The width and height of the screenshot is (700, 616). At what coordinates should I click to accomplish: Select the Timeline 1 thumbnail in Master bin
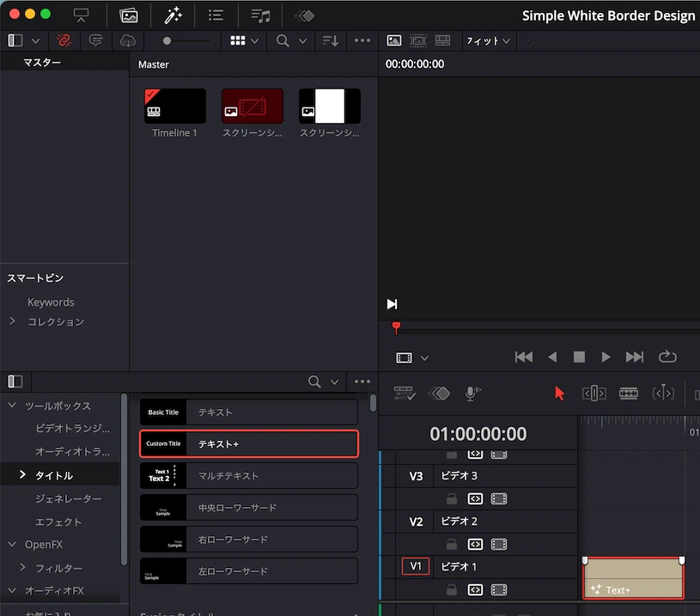pyautogui.click(x=175, y=107)
